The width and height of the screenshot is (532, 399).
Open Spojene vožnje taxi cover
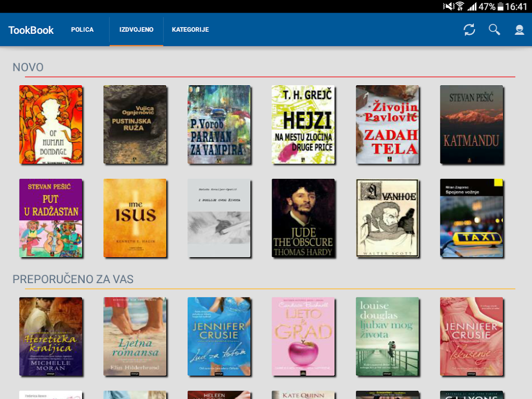(471, 218)
